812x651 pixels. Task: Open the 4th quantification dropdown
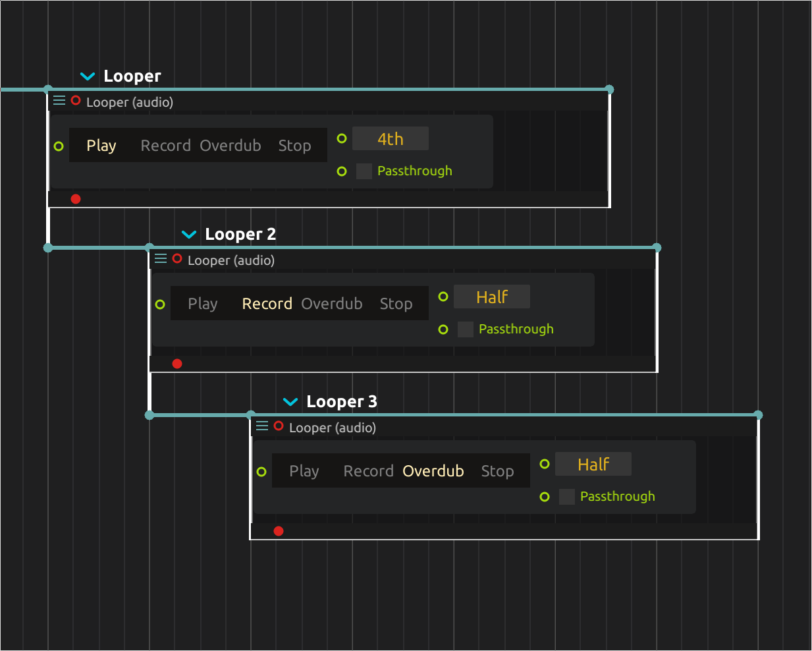coord(391,139)
